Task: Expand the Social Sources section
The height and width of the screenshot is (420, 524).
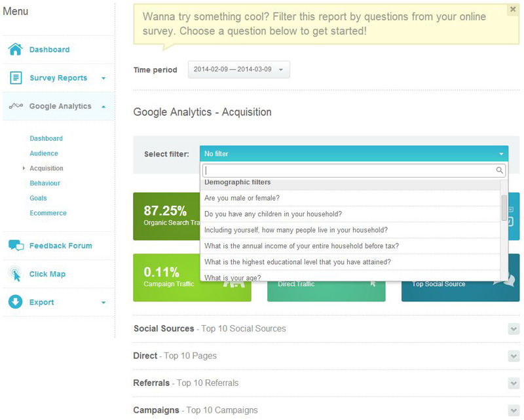Action: pos(514,329)
